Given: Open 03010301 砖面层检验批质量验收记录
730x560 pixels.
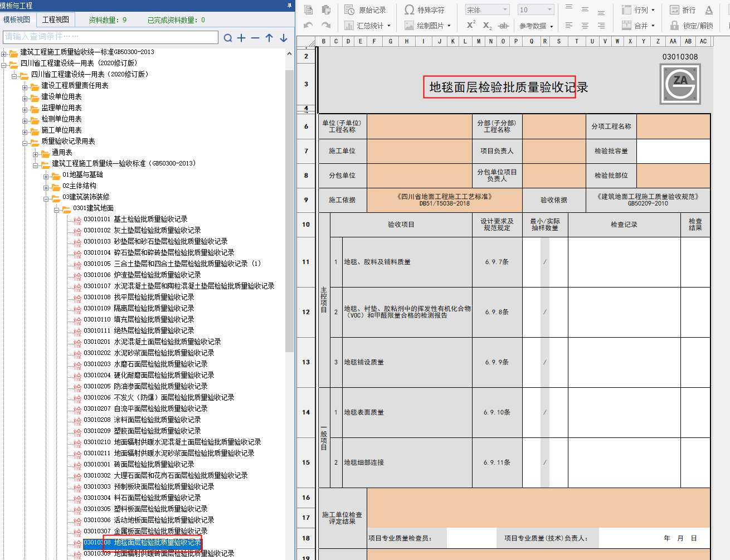Looking at the screenshot, I should (x=139, y=464).
